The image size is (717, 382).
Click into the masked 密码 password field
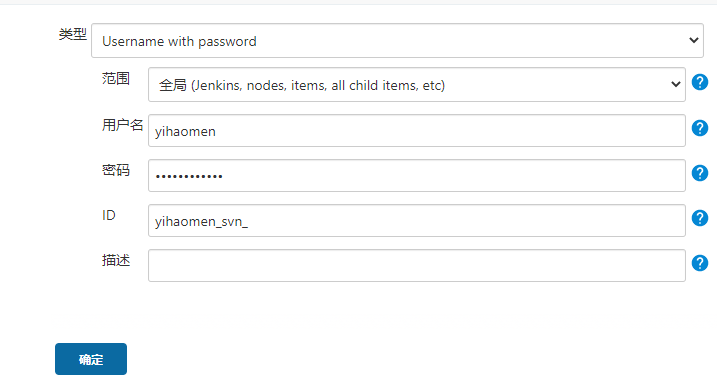(x=417, y=175)
